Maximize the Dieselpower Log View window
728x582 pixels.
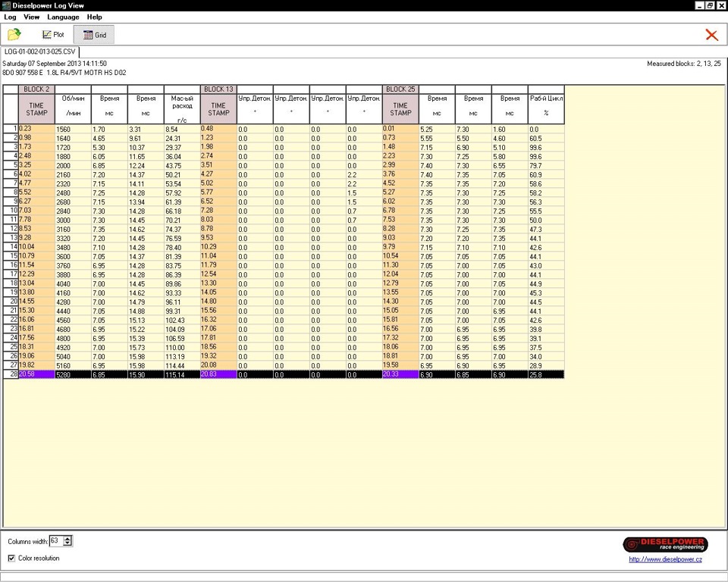click(710, 5)
